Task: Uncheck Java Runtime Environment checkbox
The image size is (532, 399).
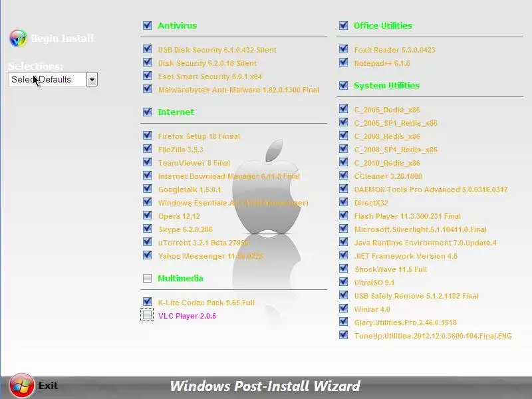Action: [x=343, y=242]
